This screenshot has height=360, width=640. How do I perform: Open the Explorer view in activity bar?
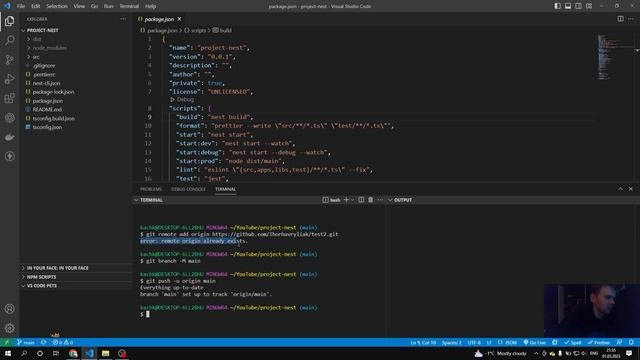(x=9, y=21)
